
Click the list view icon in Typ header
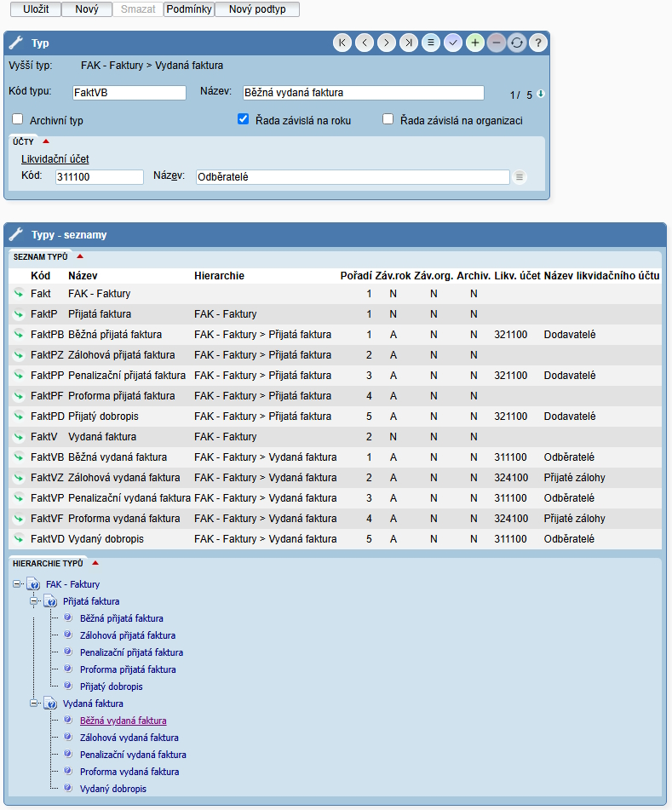click(x=431, y=43)
